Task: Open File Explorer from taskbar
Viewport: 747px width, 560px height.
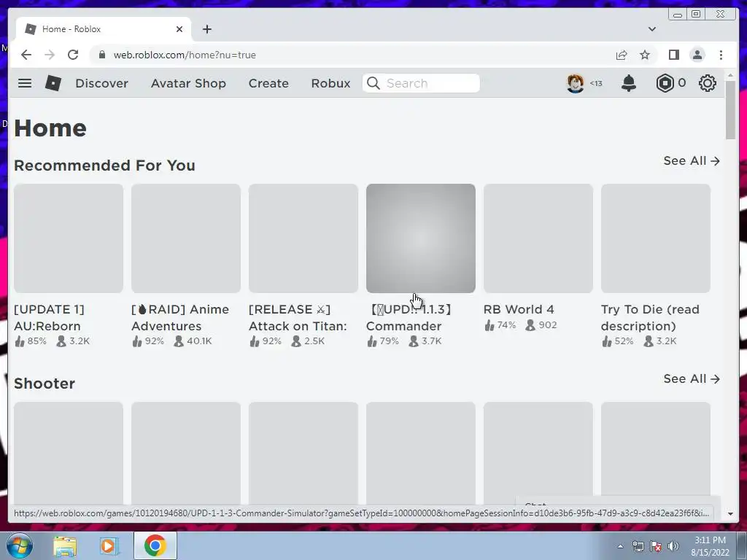Action: pyautogui.click(x=65, y=546)
